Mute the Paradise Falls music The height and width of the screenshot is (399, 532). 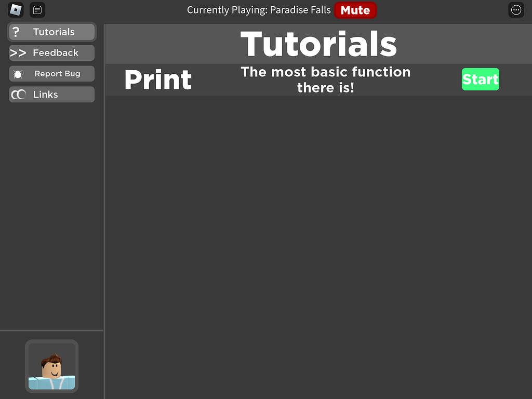point(355,10)
